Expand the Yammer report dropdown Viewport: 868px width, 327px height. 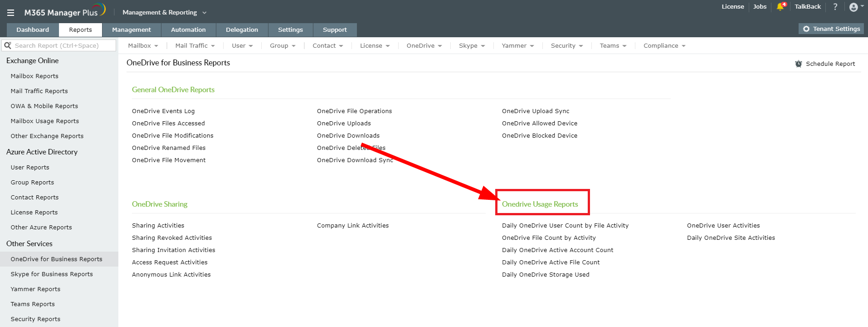point(518,46)
